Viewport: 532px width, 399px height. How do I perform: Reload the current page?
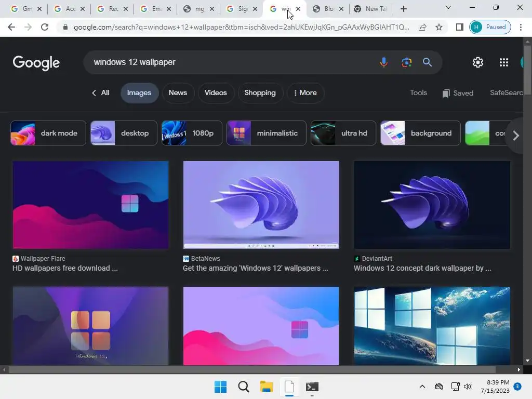pos(45,27)
